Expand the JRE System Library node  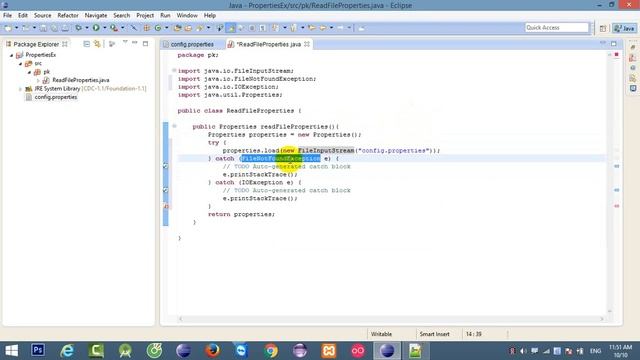[20, 89]
